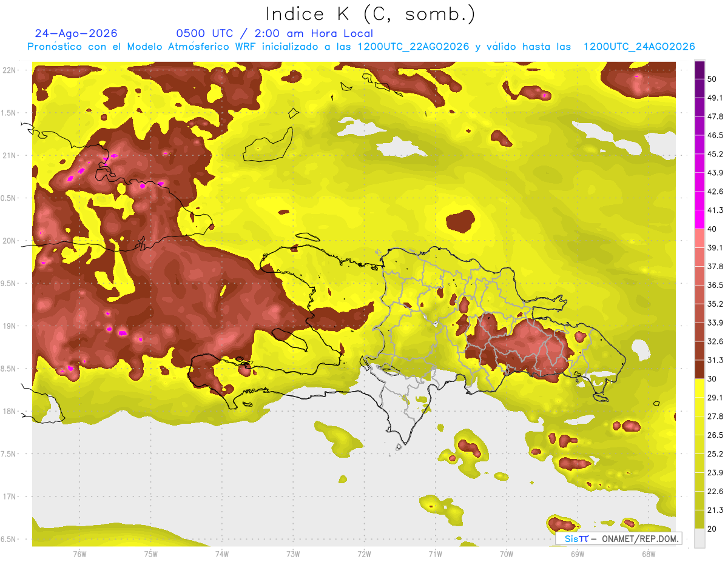Click legend value "40"
The height and width of the screenshot is (562, 728).
[x=712, y=229]
